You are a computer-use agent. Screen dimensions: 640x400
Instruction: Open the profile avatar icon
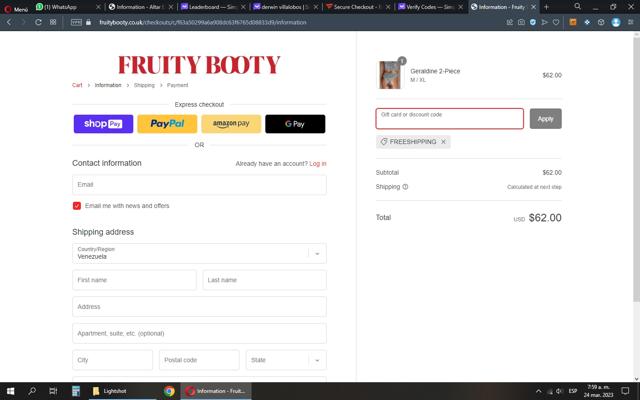[x=616, y=22]
